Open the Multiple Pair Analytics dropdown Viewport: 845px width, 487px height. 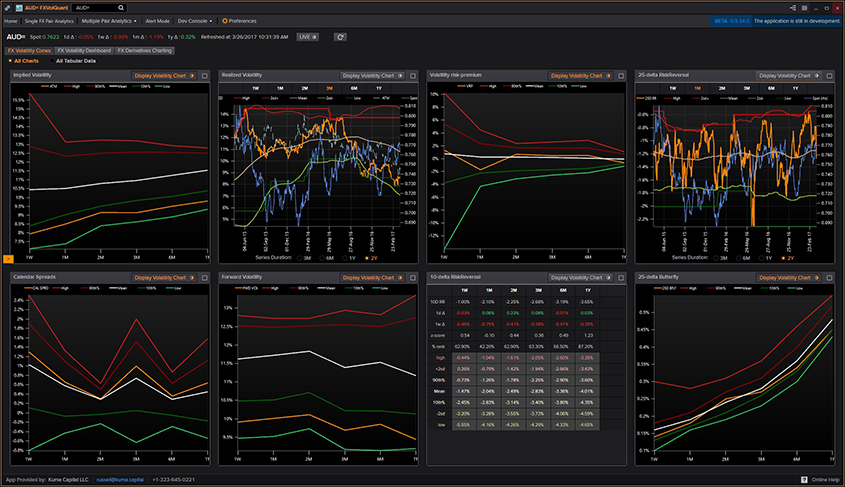[110, 20]
